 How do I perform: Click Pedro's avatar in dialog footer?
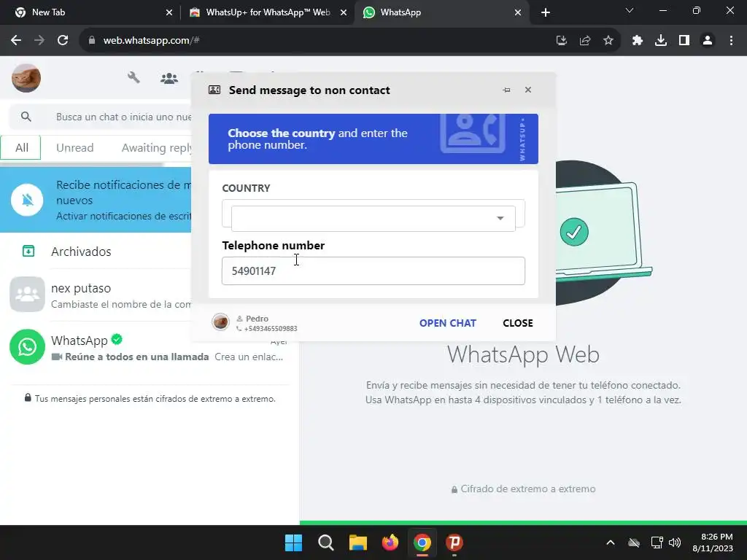(x=220, y=322)
